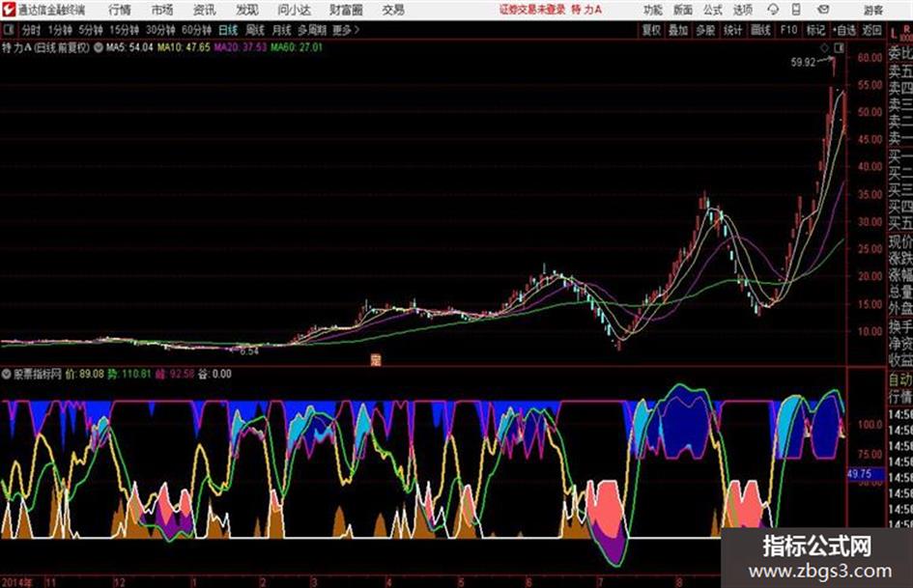Select the 日线 daily period tab

228,30
